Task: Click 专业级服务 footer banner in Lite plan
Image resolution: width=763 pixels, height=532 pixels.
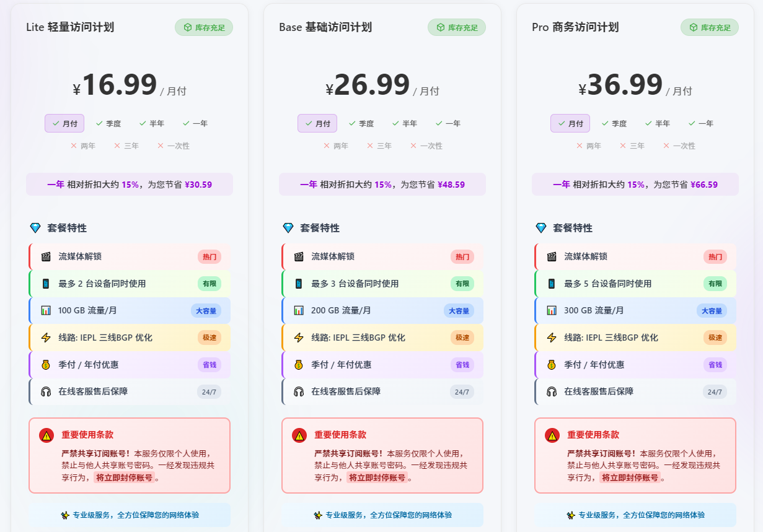Action: (x=130, y=515)
